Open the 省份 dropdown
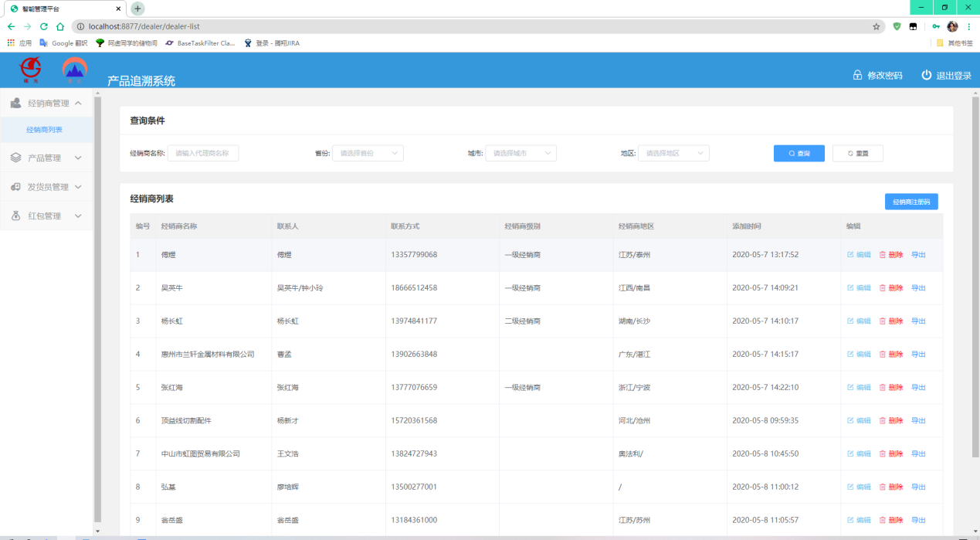980x540 pixels. [x=368, y=154]
